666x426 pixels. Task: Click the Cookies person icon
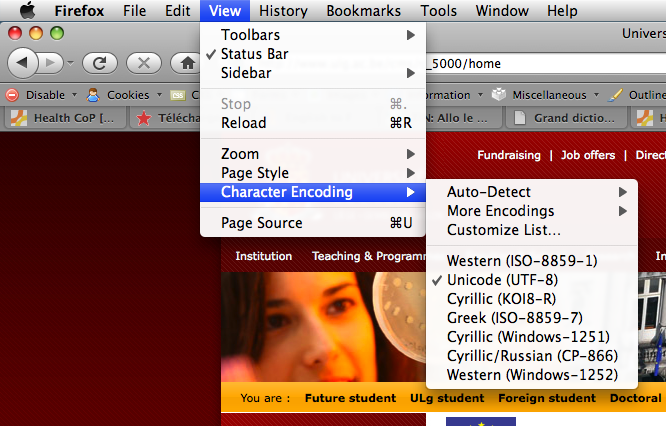pyautogui.click(x=93, y=95)
